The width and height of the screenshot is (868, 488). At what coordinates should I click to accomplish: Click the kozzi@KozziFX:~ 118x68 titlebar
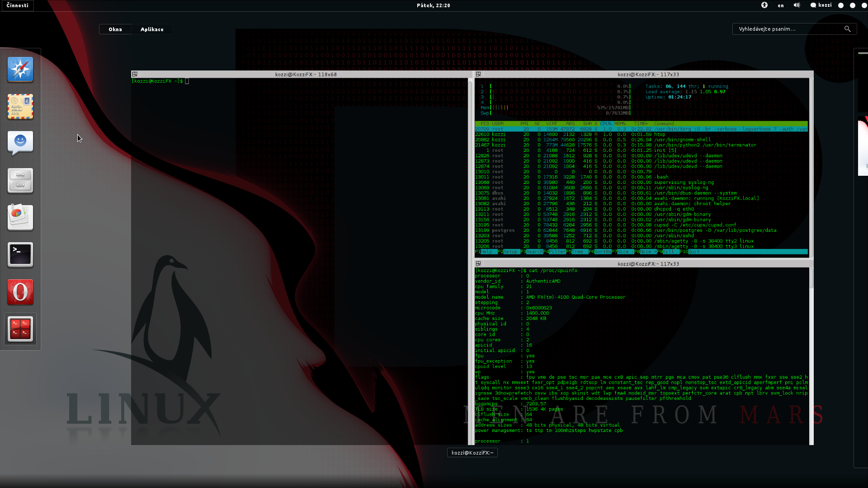click(x=302, y=75)
